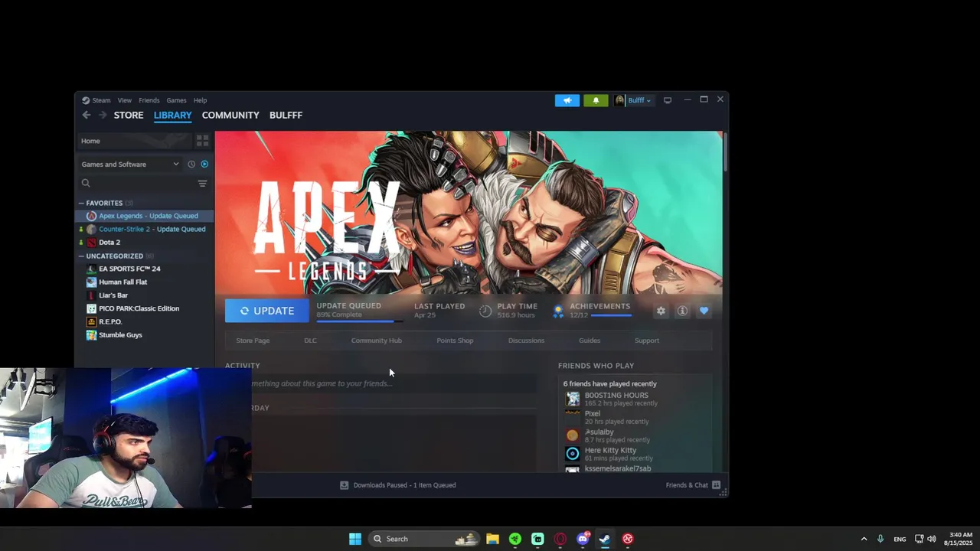Open Friends & Chat

coord(693,485)
